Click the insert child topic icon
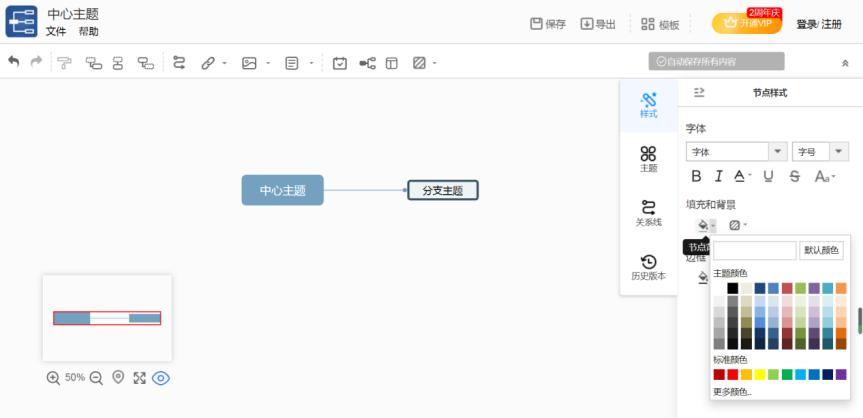The image size is (863, 418). 94,63
